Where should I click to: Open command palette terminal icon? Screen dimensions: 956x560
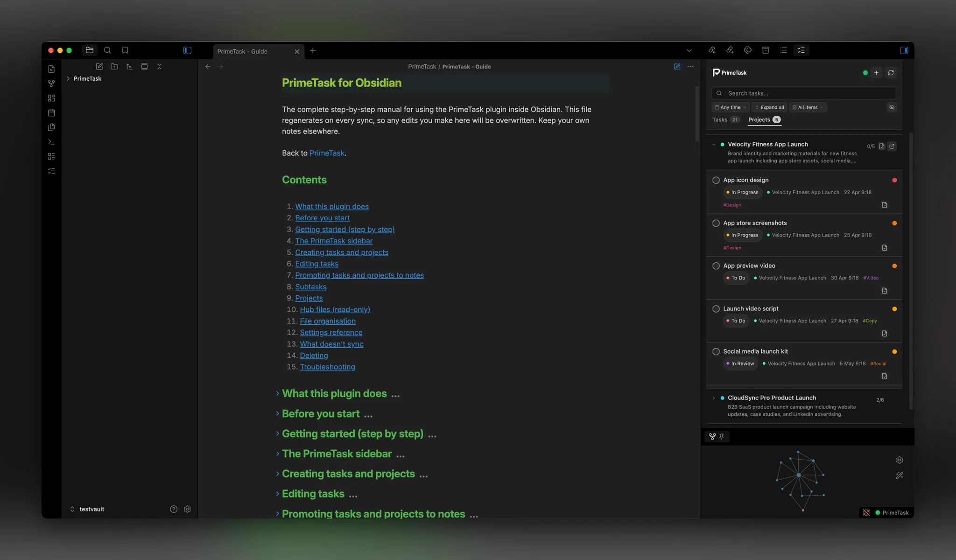[51, 141]
